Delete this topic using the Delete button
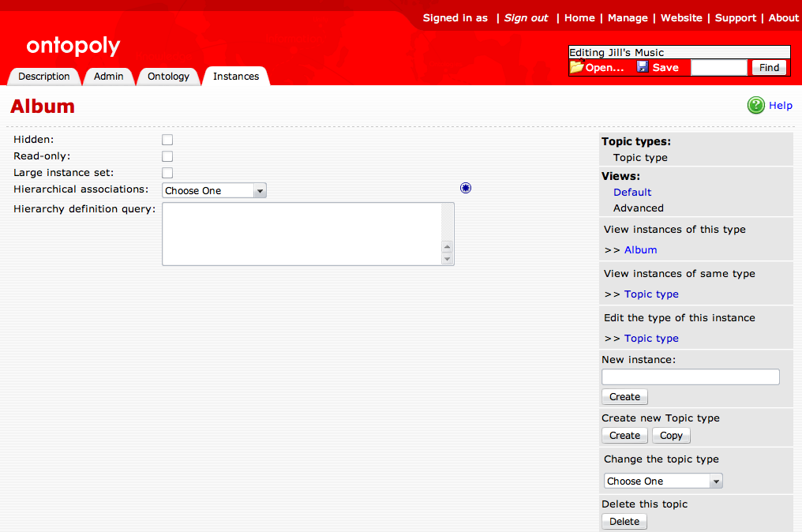 [x=624, y=521]
